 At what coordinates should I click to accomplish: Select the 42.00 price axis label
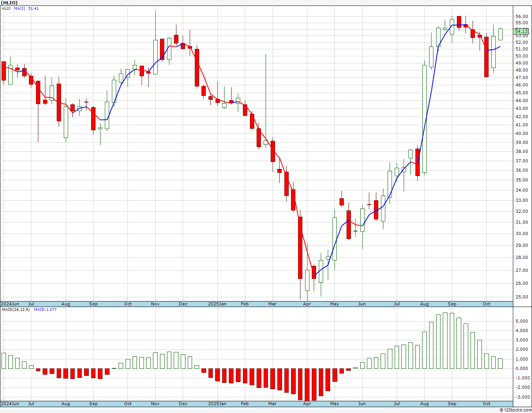click(521, 117)
